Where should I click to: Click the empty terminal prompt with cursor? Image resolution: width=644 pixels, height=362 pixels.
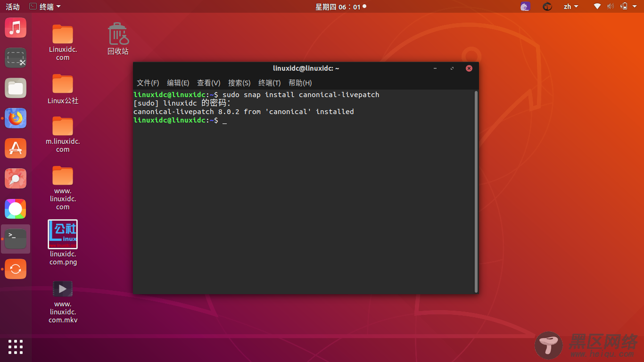pos(181,120)
